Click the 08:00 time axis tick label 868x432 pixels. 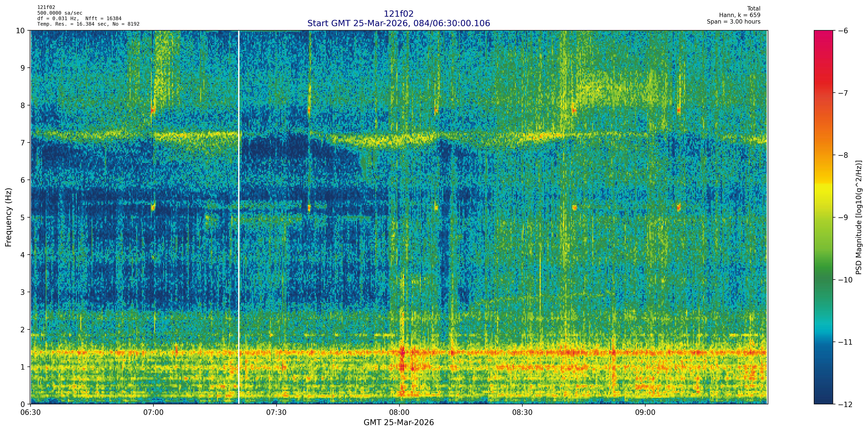tap(399, 413)
